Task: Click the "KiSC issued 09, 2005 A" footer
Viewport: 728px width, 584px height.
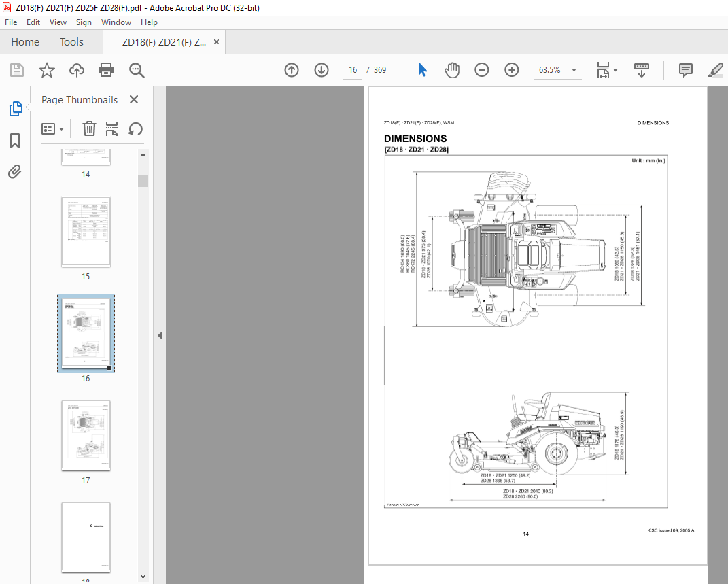Action: [x=670, y=530]
